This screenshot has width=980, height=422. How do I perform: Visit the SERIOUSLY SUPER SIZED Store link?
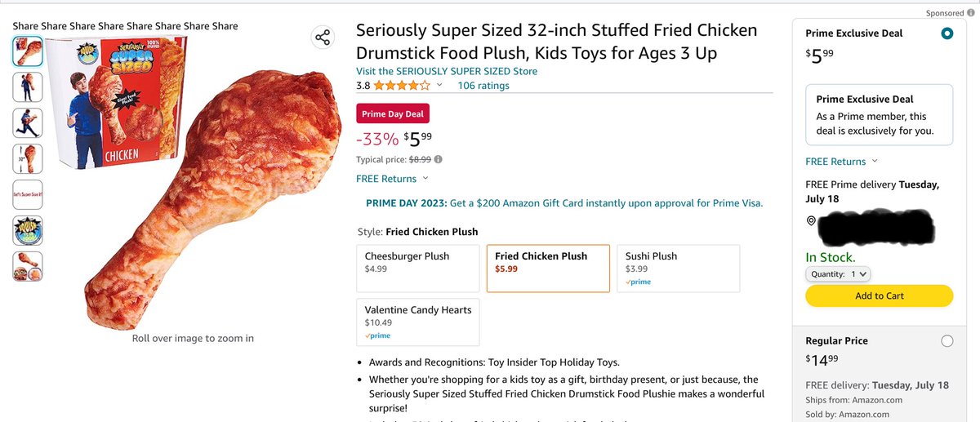click(x=447, y=71)
